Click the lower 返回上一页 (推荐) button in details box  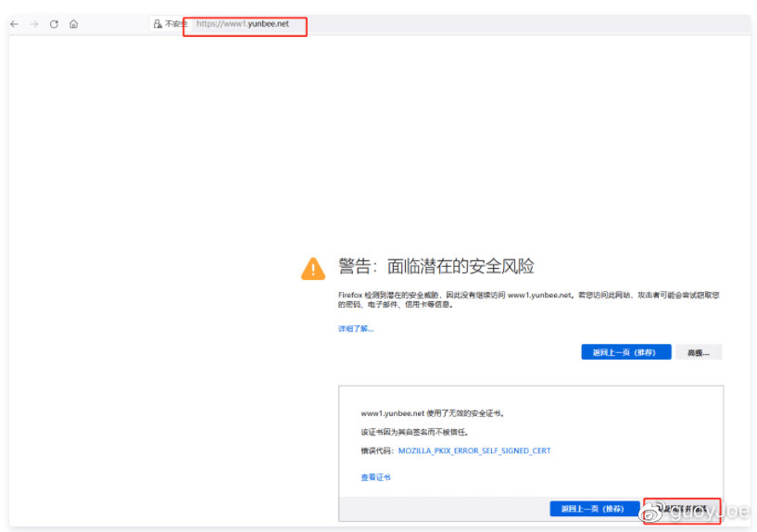click(594, 508)
